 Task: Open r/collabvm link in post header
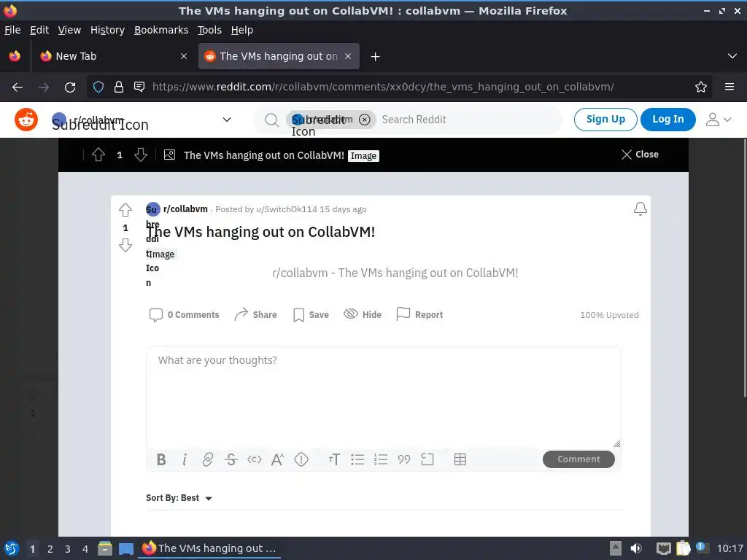[x=185, y=209]
